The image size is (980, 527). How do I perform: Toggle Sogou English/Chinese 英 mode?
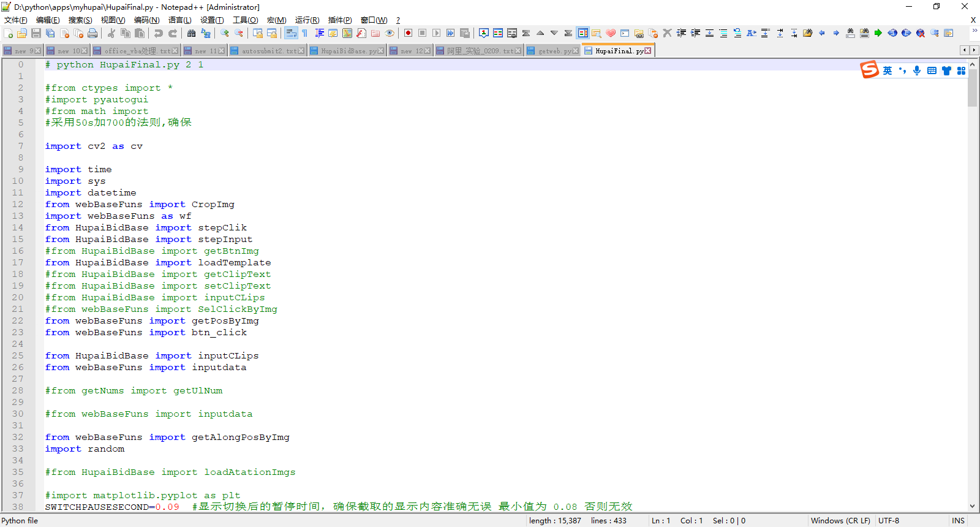coord(888,70)
